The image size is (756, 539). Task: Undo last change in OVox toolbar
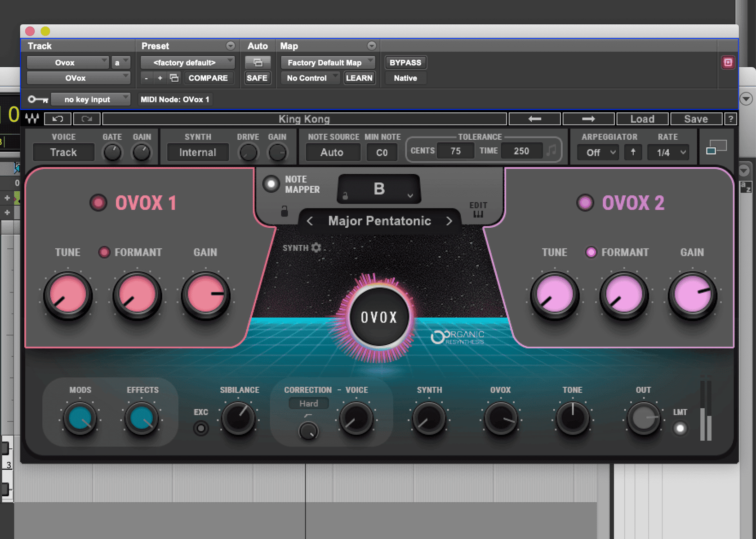point(58,119)
